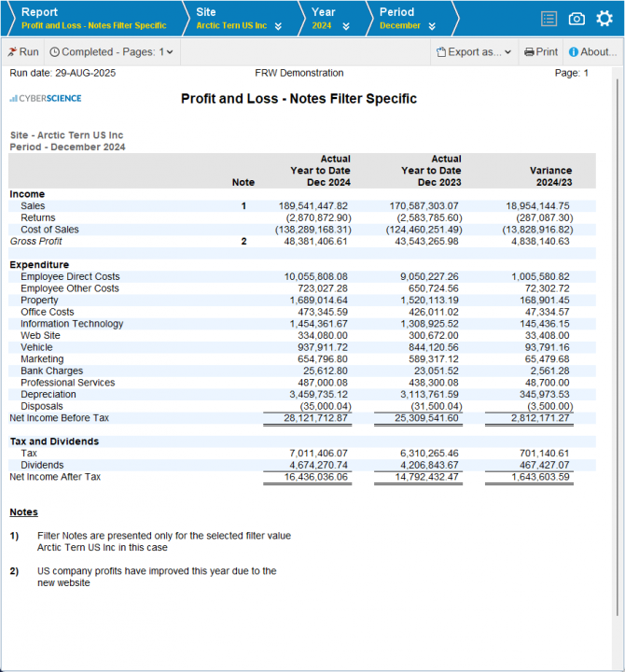Viewport: 625px width, 672px height.
Task: Expand the Year 2024 selector
Action: 346,26
